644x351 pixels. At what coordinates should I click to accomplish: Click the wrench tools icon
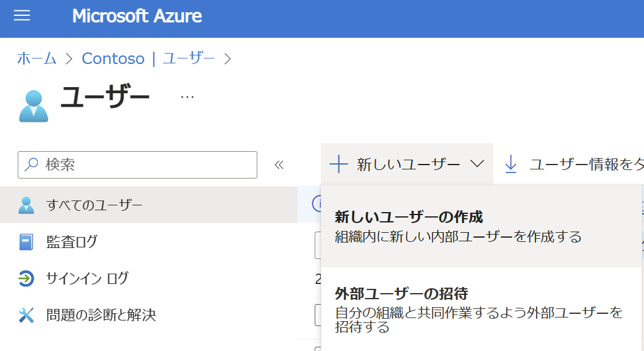coord(26,315)
